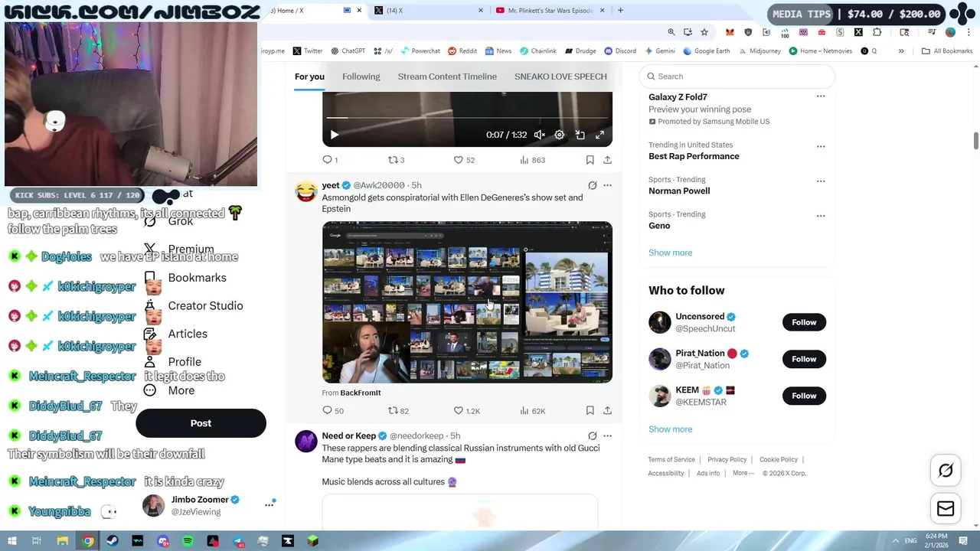Open the Stream Content Timeline tab

447,77
